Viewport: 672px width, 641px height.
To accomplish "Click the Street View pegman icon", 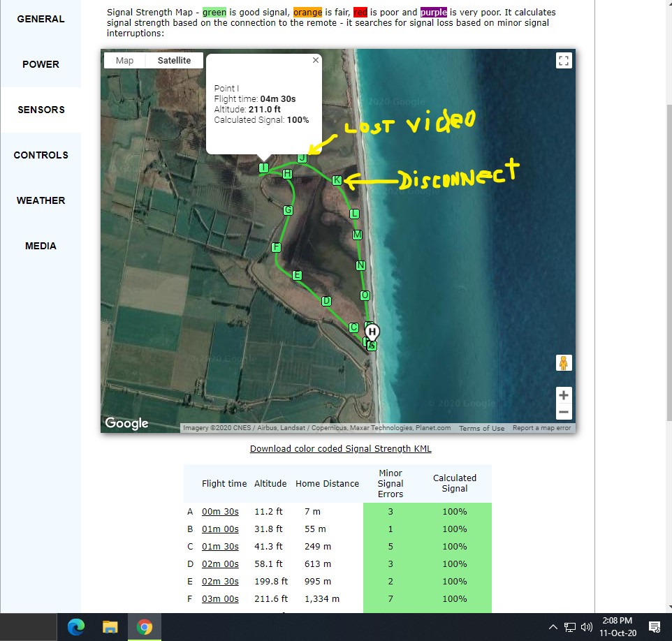I will click(564, 363).
